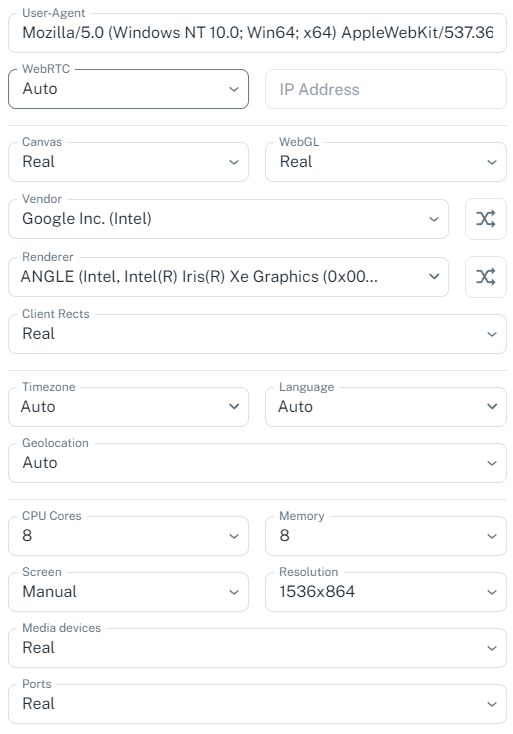Click the chevron arrow in Geolocation field
Image resolution: width=513 pixels, height=734 pixels.
click(491, 463)
